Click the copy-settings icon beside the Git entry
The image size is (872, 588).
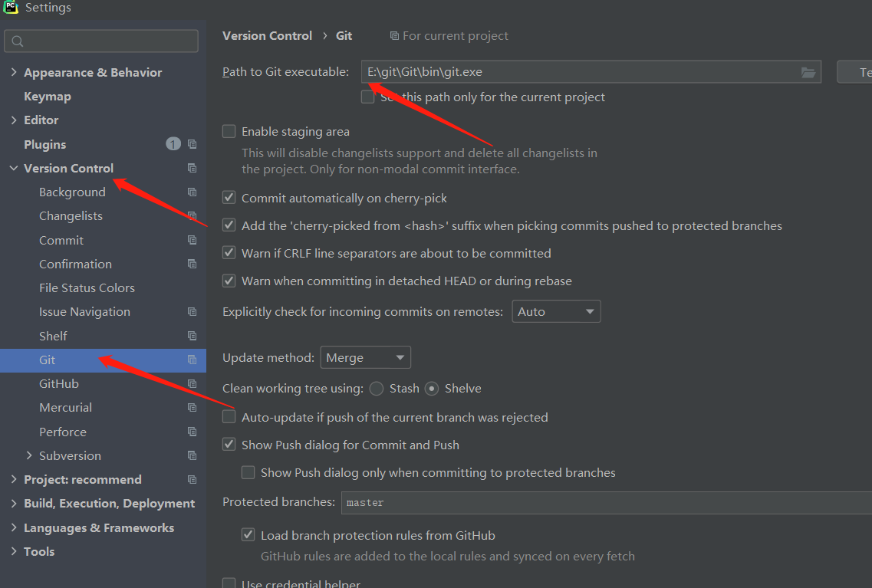[191, 359]
